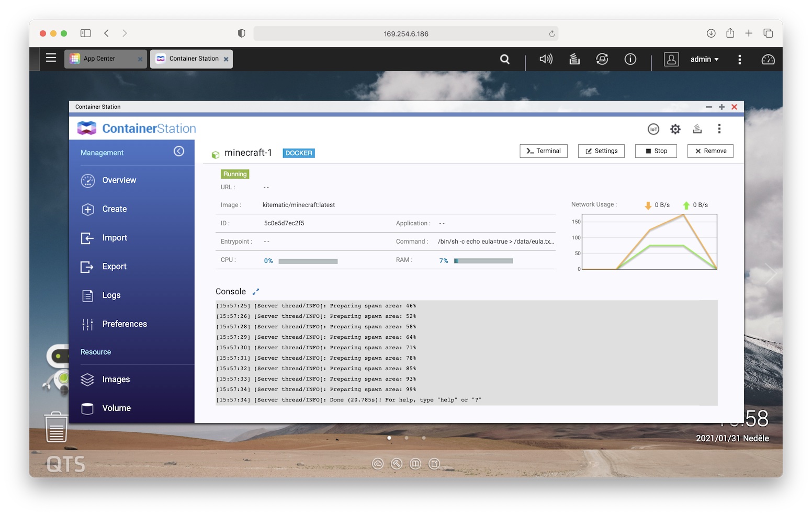Click the browser address bar
The width and height of the screenshot is (812, 516).
point(405,33)
